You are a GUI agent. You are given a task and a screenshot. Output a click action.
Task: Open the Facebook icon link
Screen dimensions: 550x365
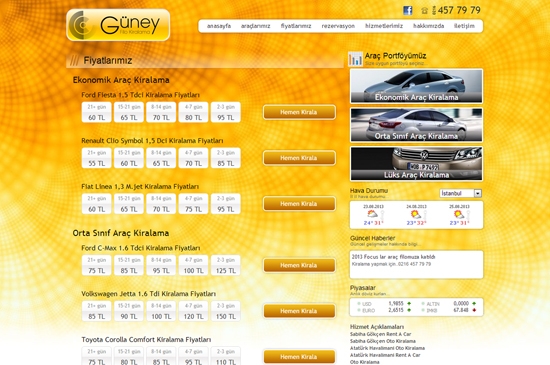click(x=408, y=10)
